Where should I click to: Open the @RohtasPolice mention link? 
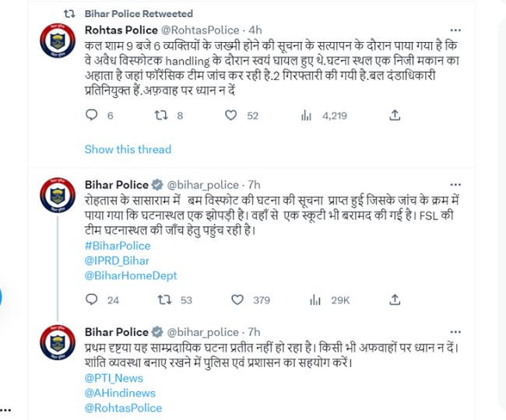[x=123, y=408]
